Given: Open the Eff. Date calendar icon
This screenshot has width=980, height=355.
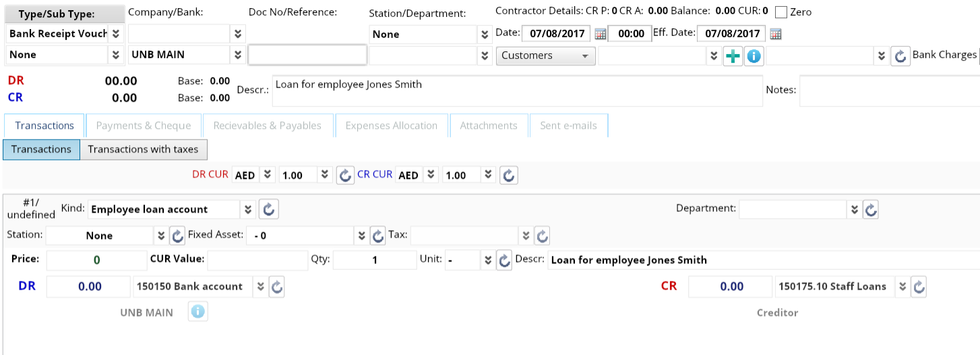Looking at the screenshot, I should (x=775, y=34).
